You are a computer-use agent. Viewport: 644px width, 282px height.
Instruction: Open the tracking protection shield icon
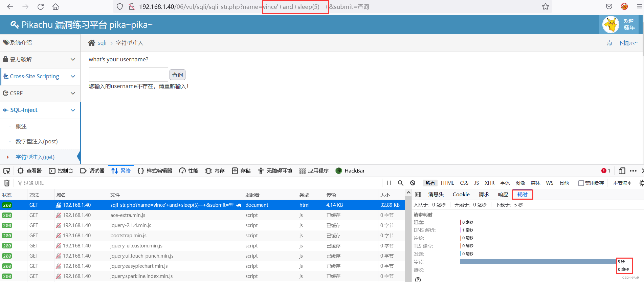120,6
